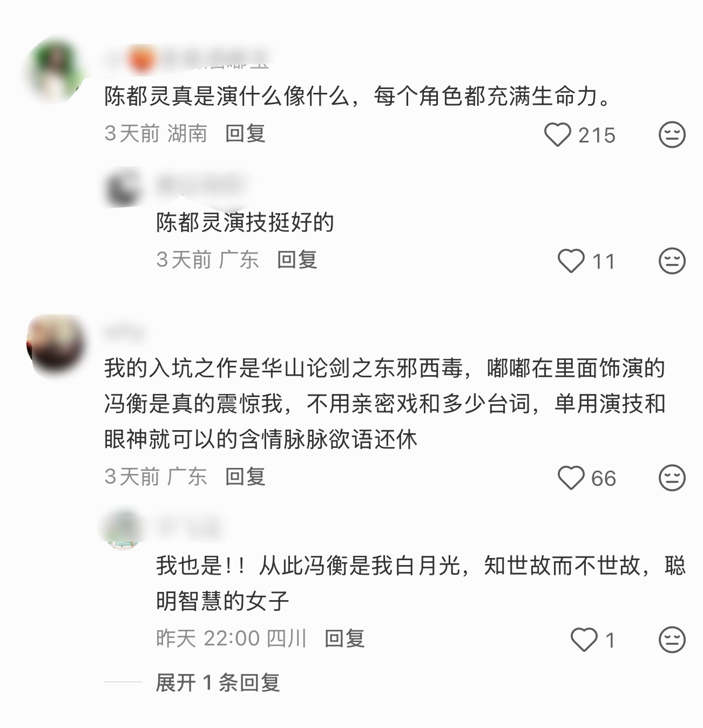This screenshot has width=703, height=728.
Task: Like the 我也是 reply from 四川
Action: point(584,640)
